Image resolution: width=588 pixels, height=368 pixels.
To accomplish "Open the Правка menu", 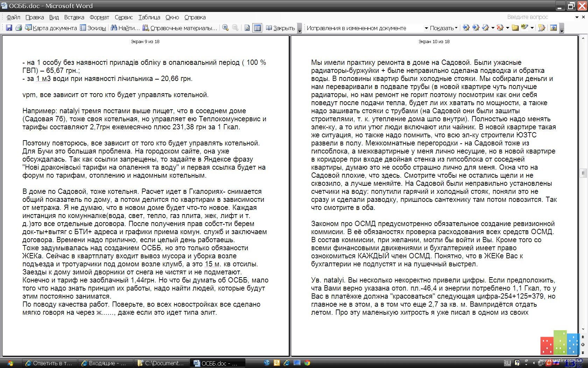I will (x=35, y=17).
